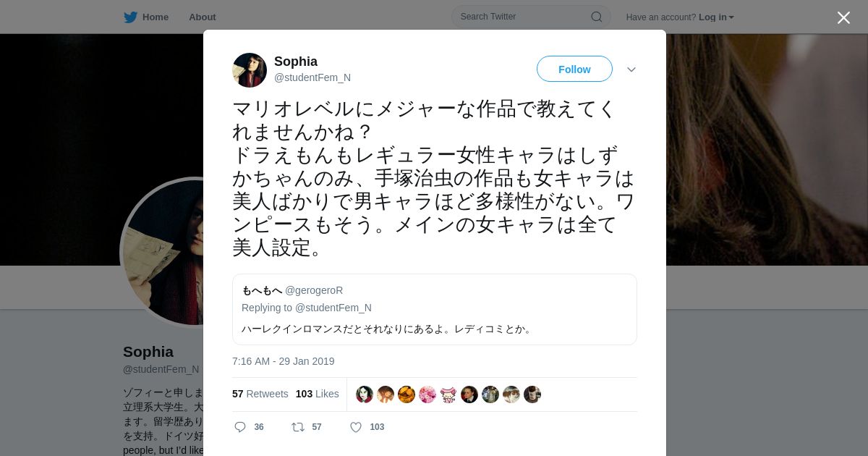The height and width of the screenshot is (456, 868).
Task: Click the retweet arrows icon
Action: tap(298, 427)
